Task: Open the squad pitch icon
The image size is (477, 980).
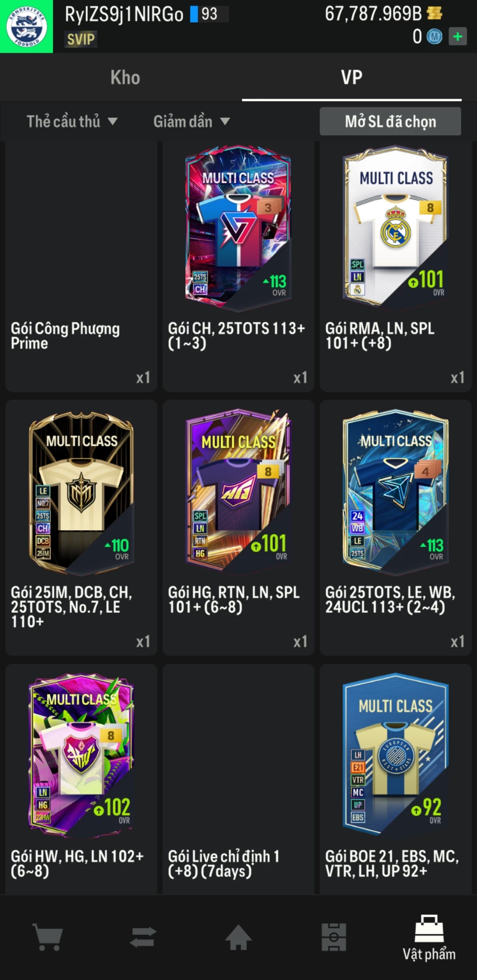Action: 334,937
